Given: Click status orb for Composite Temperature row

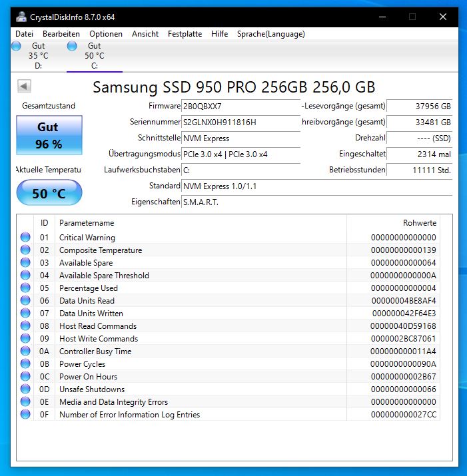Looking at the screenshot, I should pos(25,250).
